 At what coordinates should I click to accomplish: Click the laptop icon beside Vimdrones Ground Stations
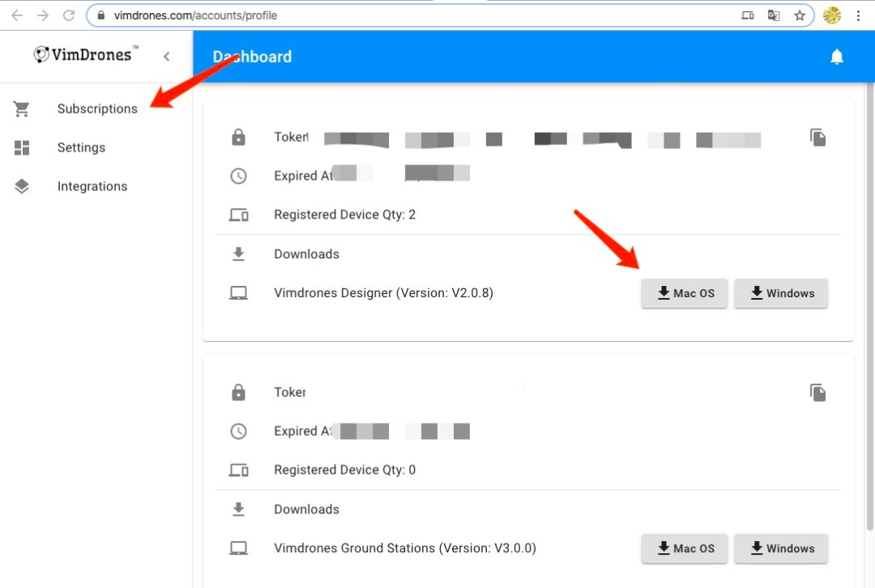coord(238,548)
